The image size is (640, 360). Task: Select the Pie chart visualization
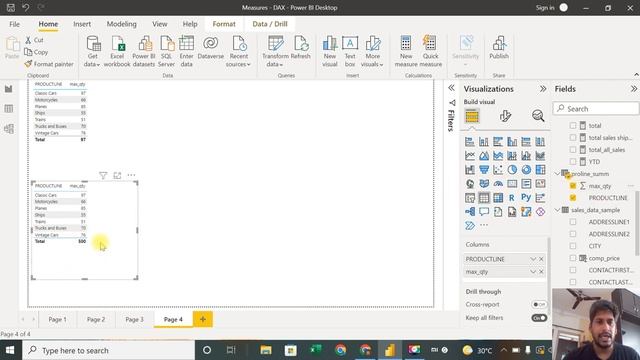click(x=512, y=169)
